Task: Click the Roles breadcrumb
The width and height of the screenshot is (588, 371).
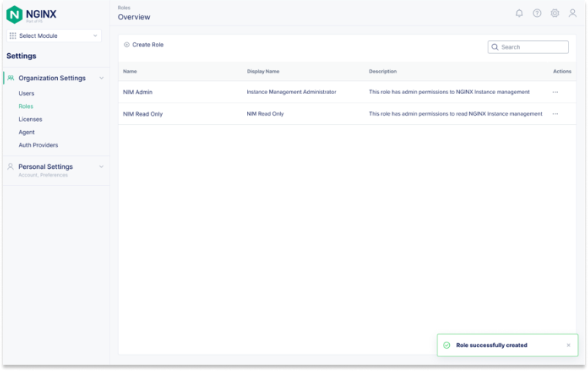Action: point(124,8)
